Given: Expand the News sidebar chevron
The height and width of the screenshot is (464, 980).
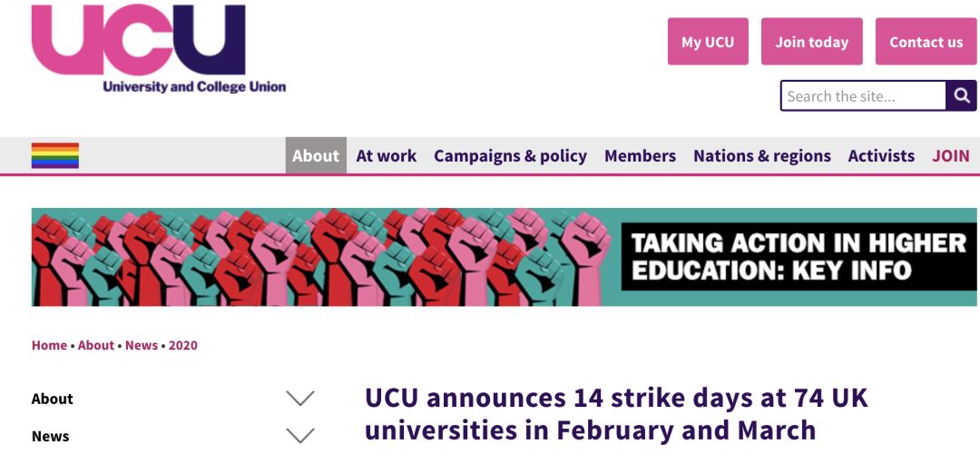Looking at the screenshot, I should point(300,436).
